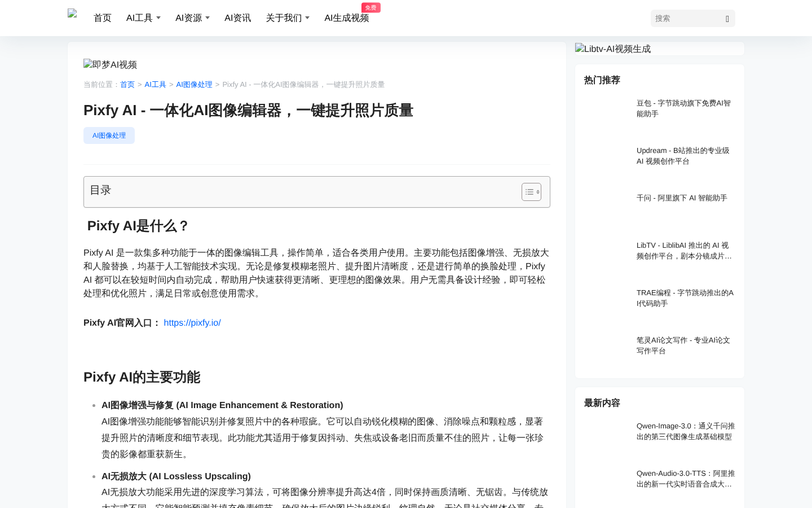Open the https://pixfy.io/ official link
The width and height of the screenshot is (812, 508).
(192, 323)
